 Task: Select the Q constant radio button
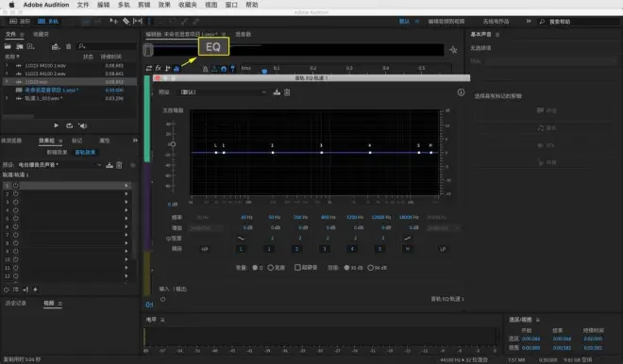(x=255, y=268)
